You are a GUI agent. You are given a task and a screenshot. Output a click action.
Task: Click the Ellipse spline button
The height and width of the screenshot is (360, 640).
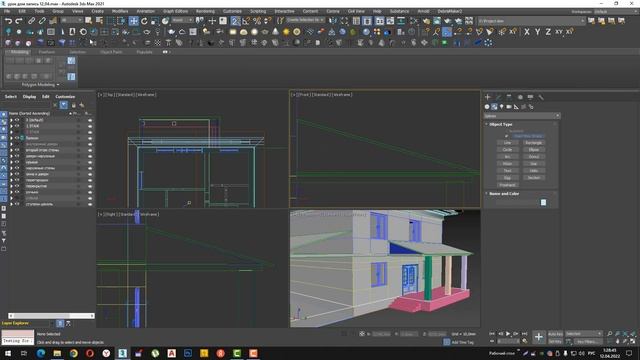[533, 150]
